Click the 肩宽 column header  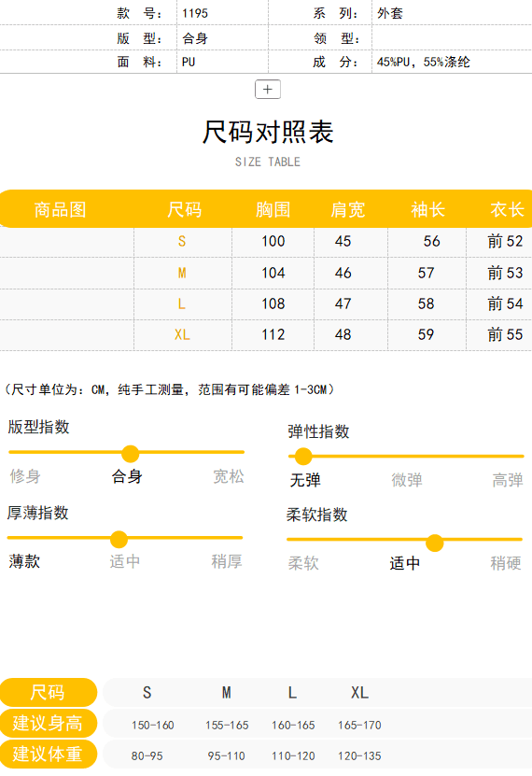[347, 210]
